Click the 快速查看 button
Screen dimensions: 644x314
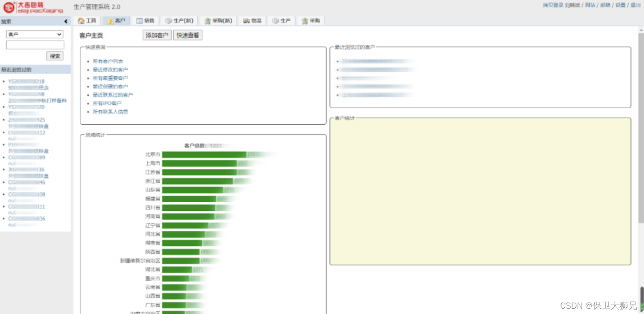click(x=187, y=35)
